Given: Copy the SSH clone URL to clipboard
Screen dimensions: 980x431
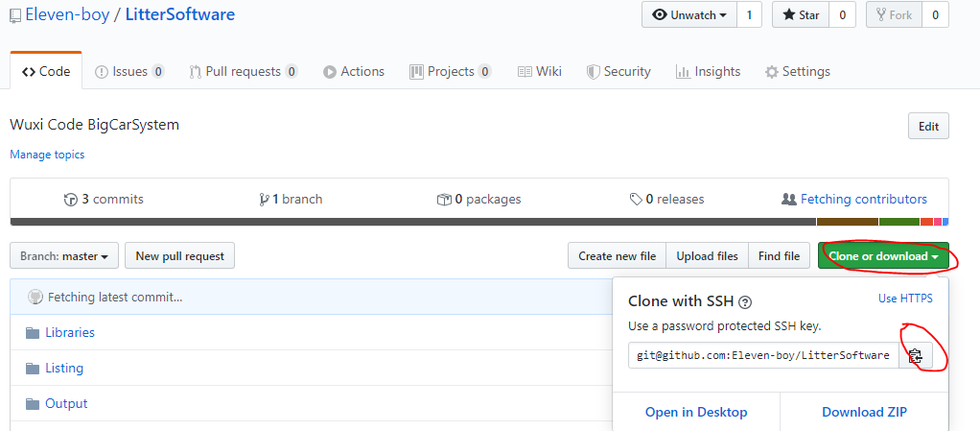Looking at the screenshot, I should coord(916,356).
